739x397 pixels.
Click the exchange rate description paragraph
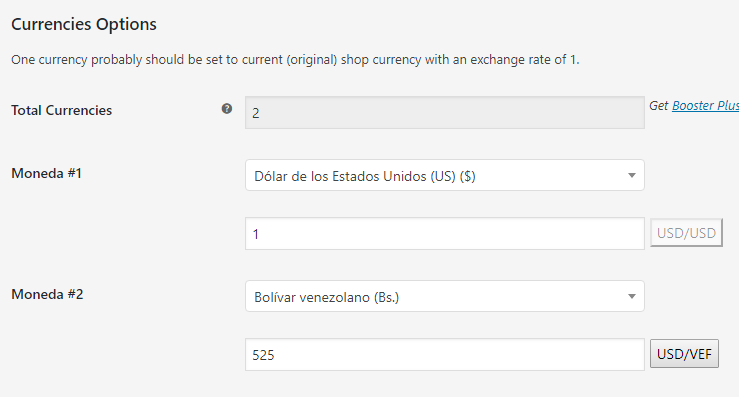point(296,60)
